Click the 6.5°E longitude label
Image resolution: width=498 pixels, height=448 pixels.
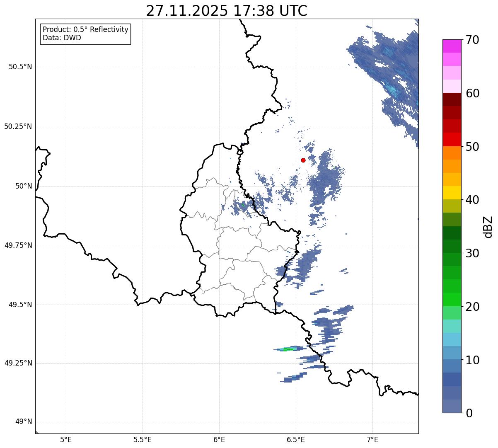[x=296, y=440]
